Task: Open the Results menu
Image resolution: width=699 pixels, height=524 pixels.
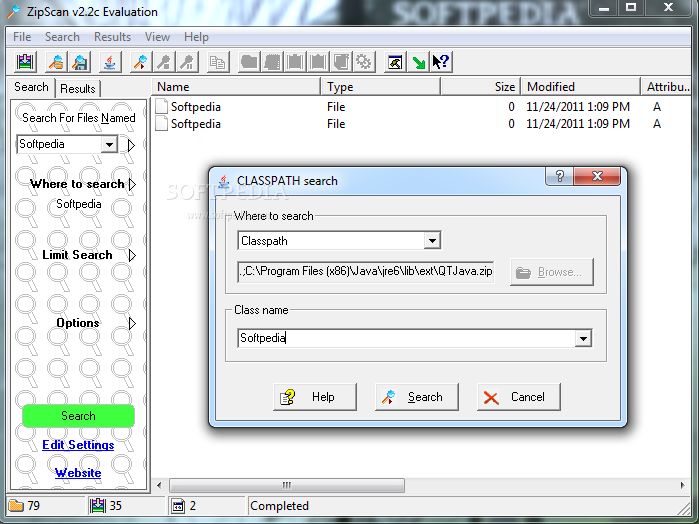Action: point(112,37)
